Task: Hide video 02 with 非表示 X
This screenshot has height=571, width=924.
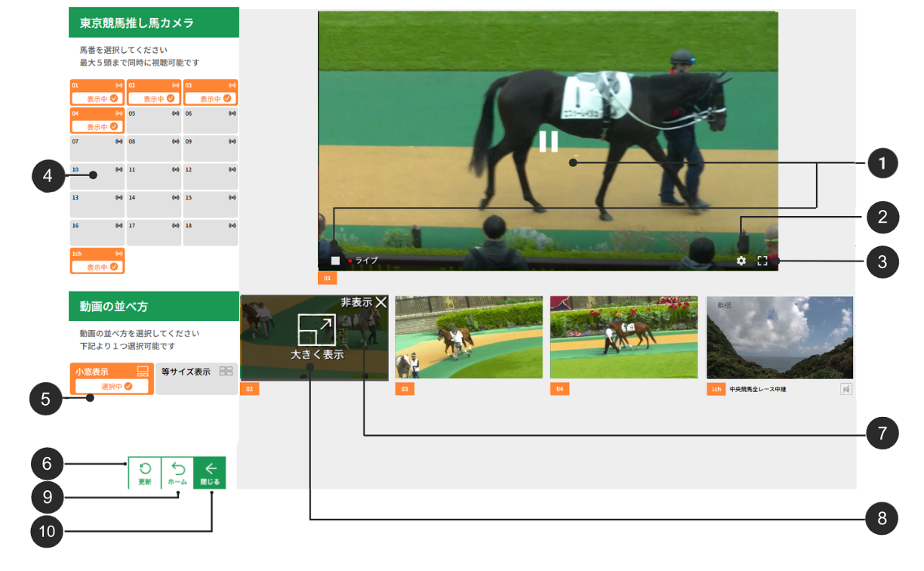Action: (380, 302)
